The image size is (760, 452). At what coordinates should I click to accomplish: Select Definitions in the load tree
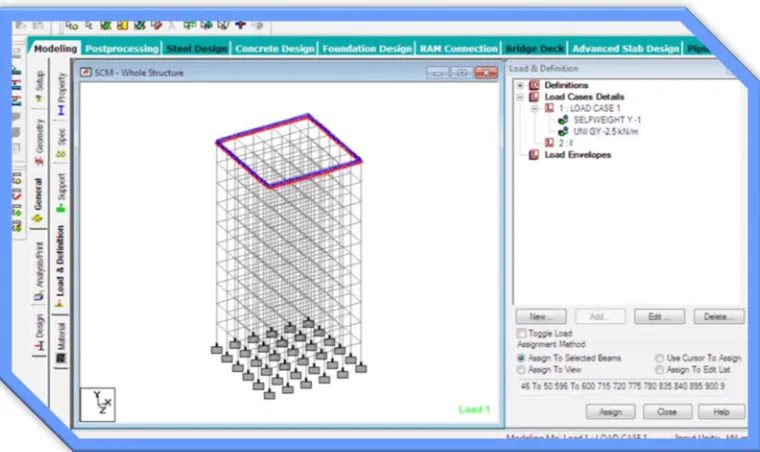pyautogui.click(x=566, y=85)
